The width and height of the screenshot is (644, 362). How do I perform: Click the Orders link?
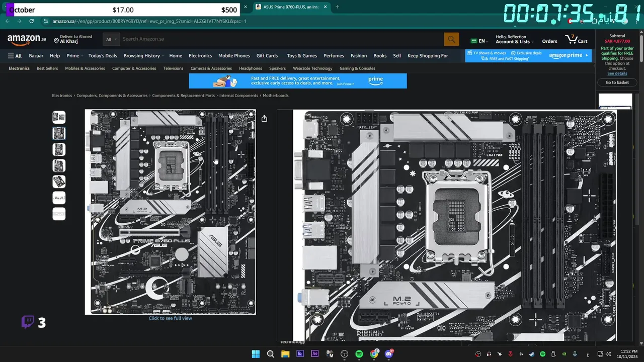[x=549, y=41]
